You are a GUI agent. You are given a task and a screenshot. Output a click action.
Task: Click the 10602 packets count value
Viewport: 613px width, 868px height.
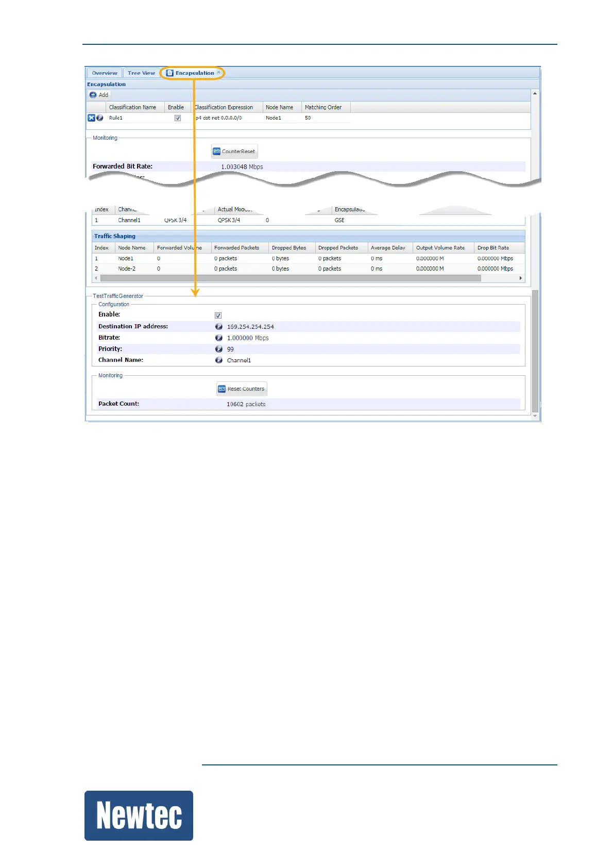[246, 404]
